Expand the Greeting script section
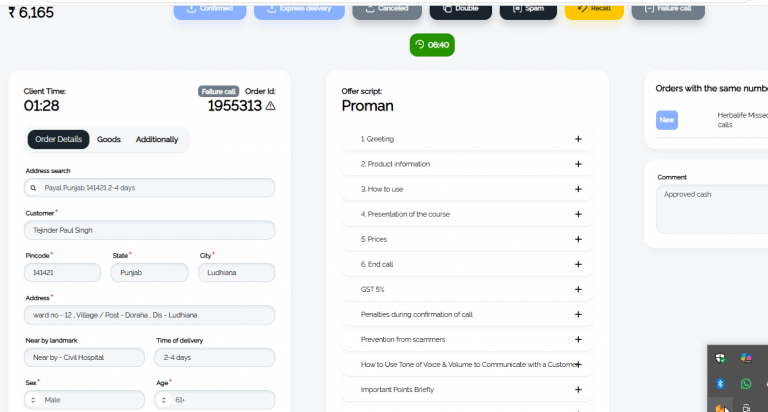 pyautogui.click(x=467, y=139)
